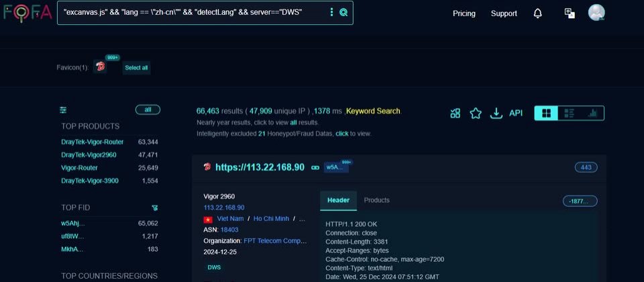This screenshot has width=644, height=282.
Task: Switch to statistics chart view
Action: click(592, 113)
